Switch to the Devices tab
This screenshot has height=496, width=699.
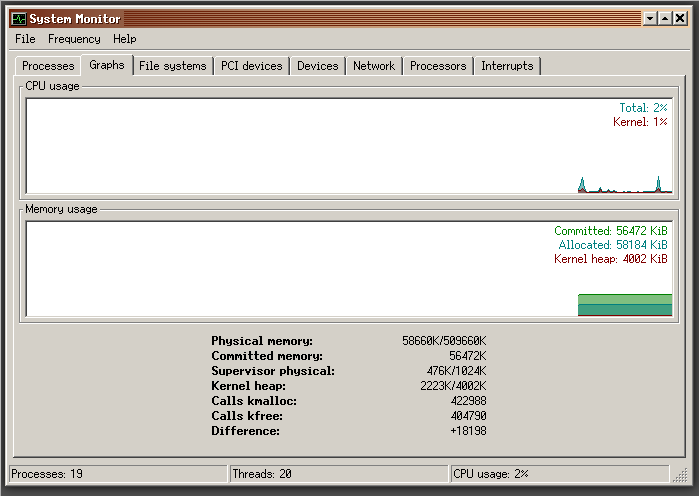317,66
